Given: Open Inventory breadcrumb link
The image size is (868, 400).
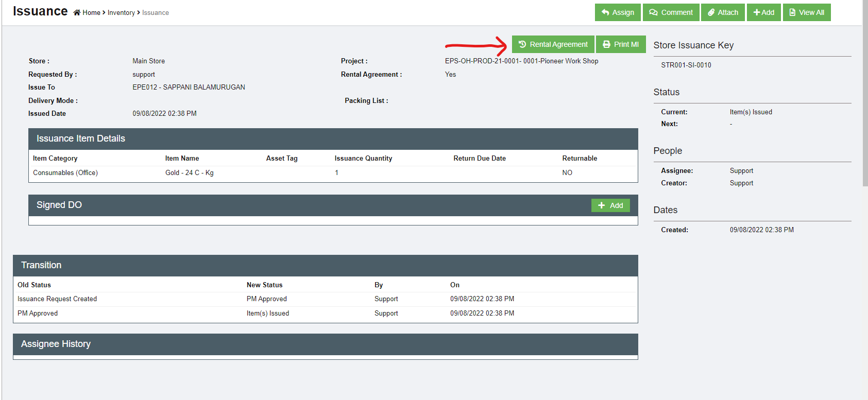Looking at the screenshot, I should 121,13.
